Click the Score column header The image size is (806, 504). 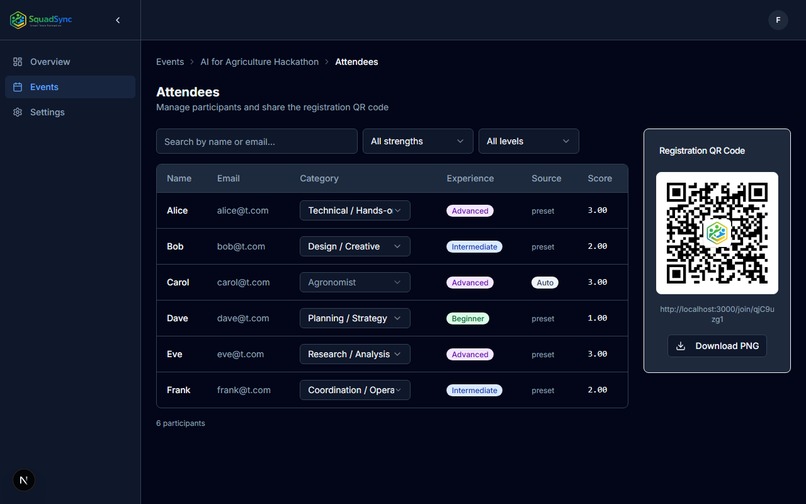[599, 178]
